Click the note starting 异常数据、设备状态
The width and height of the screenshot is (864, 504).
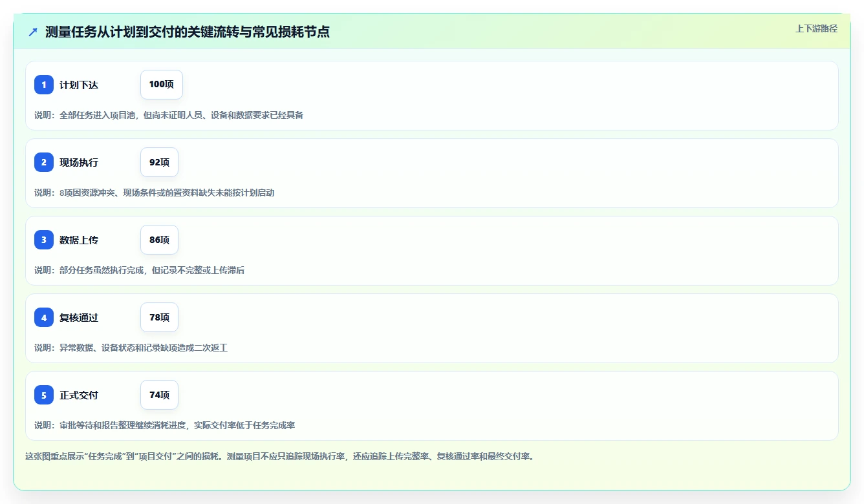click(x=131, y=348)
